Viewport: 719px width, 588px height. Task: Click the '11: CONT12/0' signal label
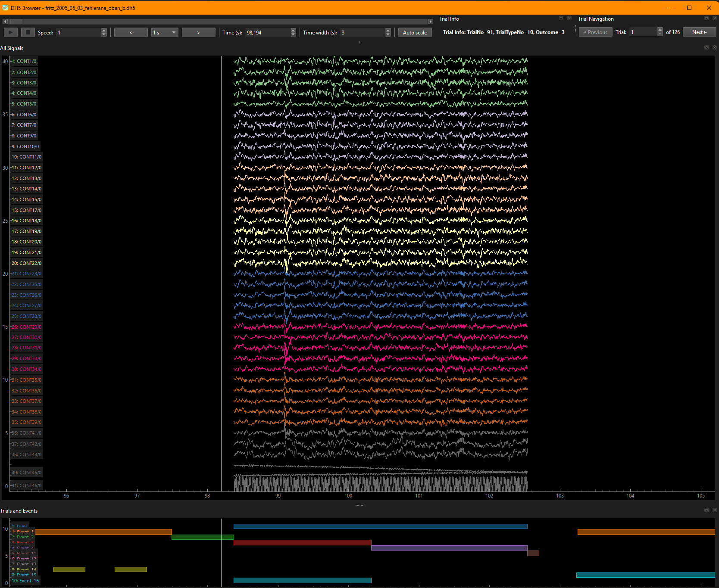point(26,168)
